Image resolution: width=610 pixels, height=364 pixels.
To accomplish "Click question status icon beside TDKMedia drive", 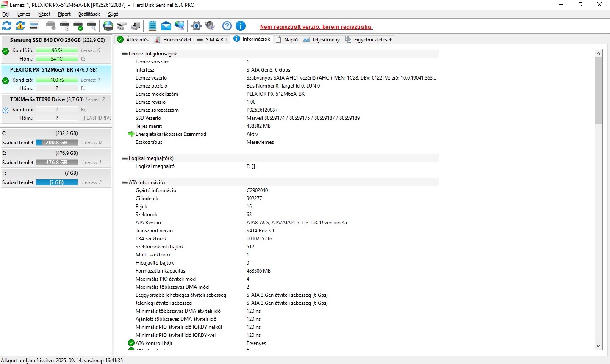I will pyautogui.click(x=6, y=110).
